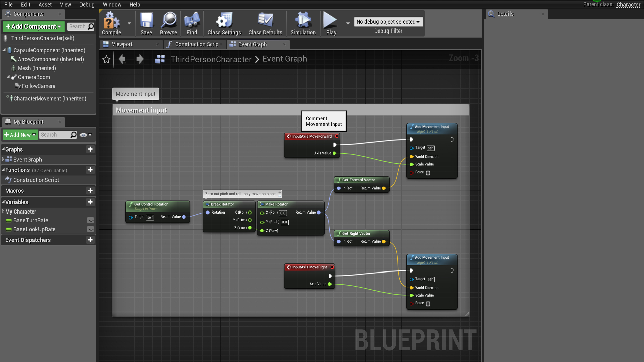Open the Debug menu
This screenshot has width=644, height=362.
(x=87, y=4)
